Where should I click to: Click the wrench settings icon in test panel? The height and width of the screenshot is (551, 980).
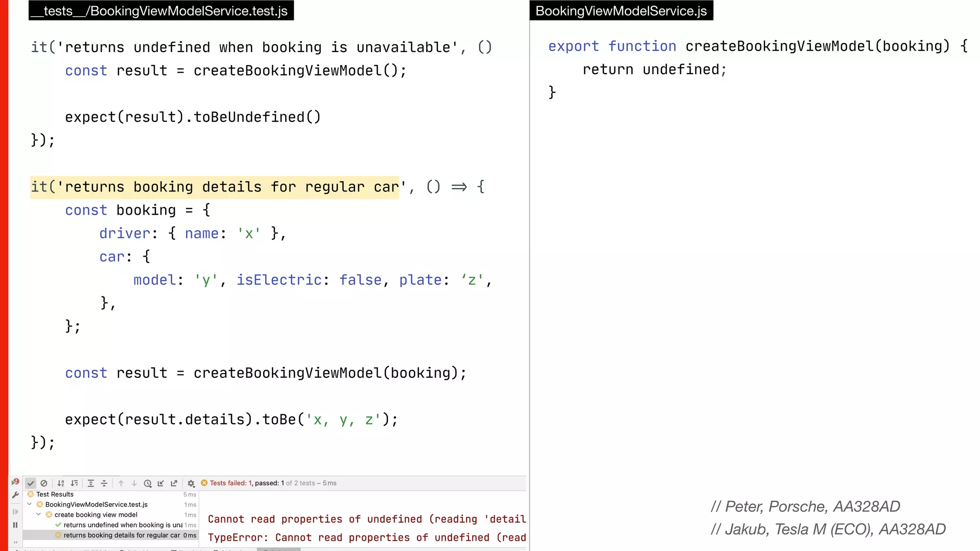pyautogui.click(x=15, y=495)
